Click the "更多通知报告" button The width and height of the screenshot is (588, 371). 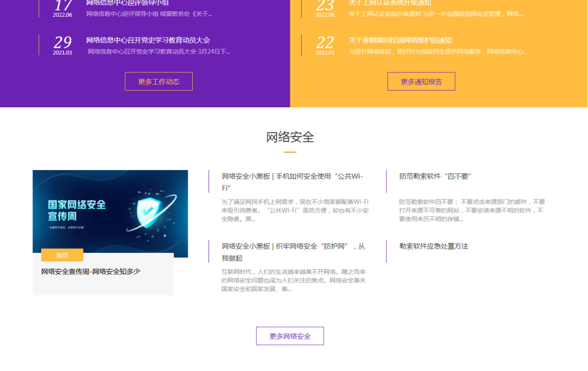point(421,81)
